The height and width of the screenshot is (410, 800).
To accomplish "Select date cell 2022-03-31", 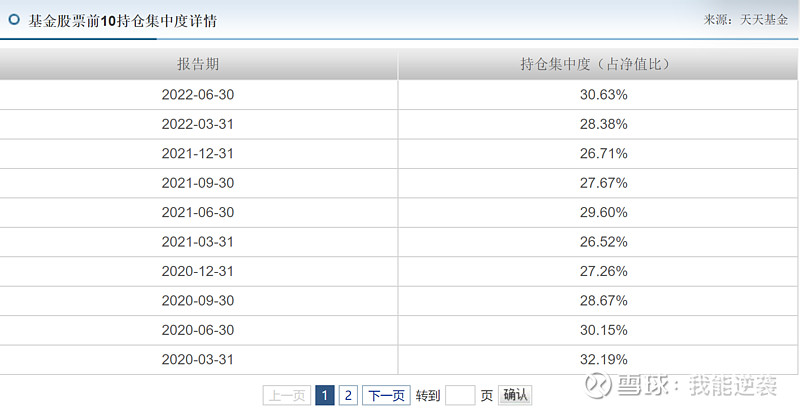I will coord(198,124).
